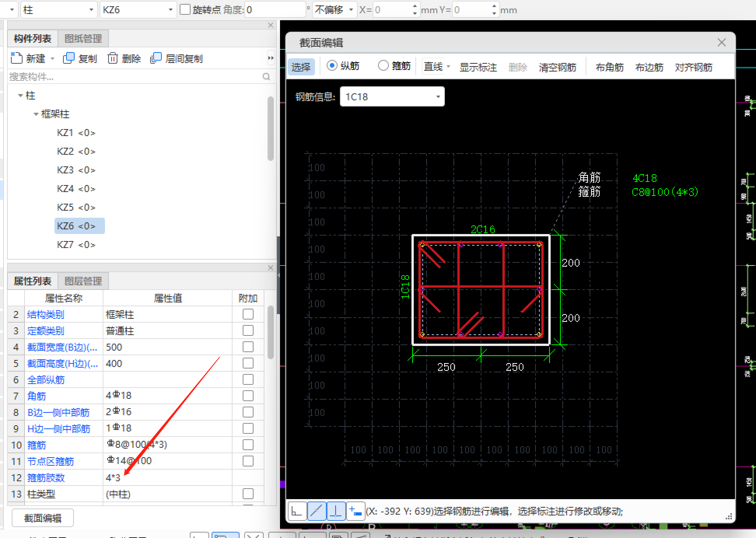Click the 角度 angle input field
The height and width of the screenshot is (538, 756).
[x=275, y=10]
